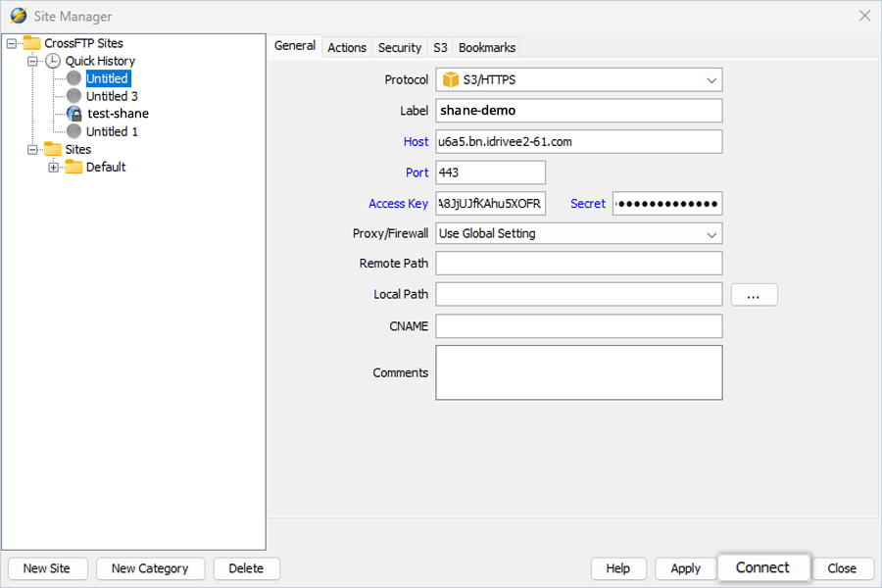This screenshot has width=882, height=588.
Task: Open the Protocol dropdown
Action: click(x=711, y=80)
